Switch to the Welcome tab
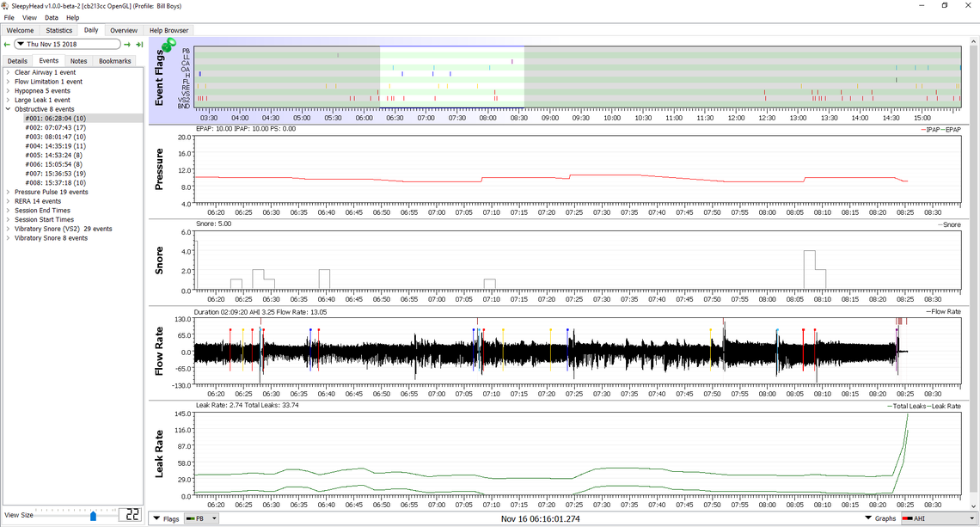Image resolution: width=980 pixels, height=527 pixels. (x=20, y=30)
